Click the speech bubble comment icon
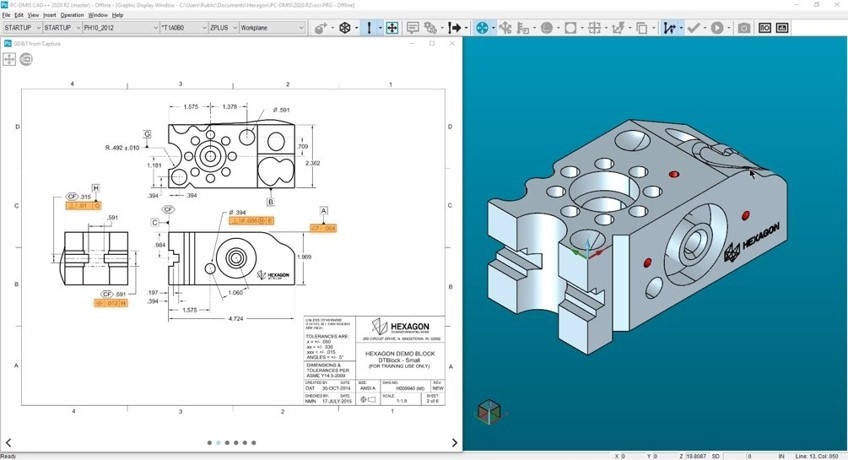848x460 pixels. coord(412,28)
